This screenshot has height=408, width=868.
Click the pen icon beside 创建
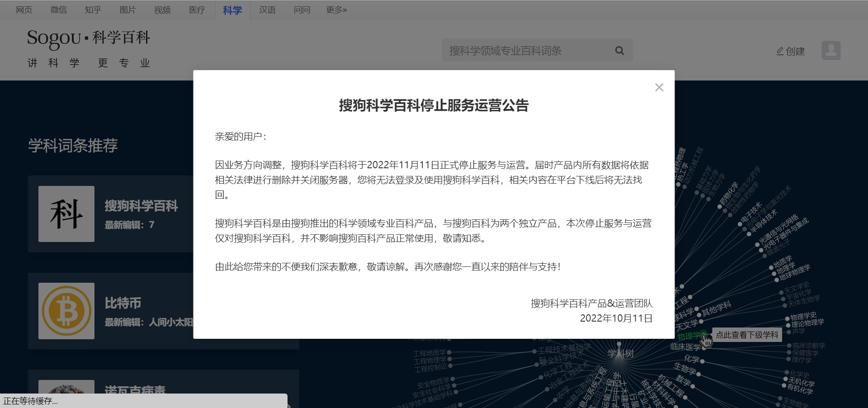click(779, 51)
